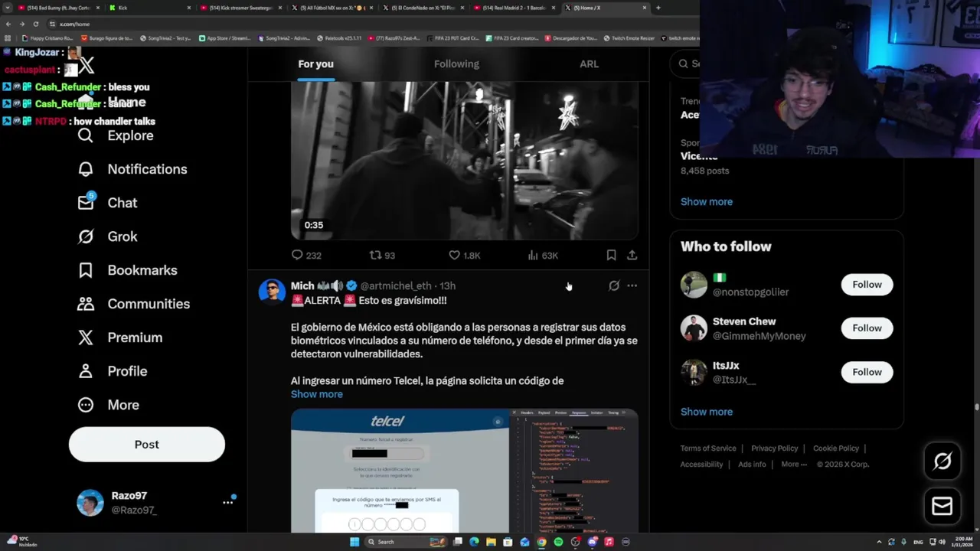Open Terms of Service link
This screenshot has height=551, width=980.
(708, 448)
